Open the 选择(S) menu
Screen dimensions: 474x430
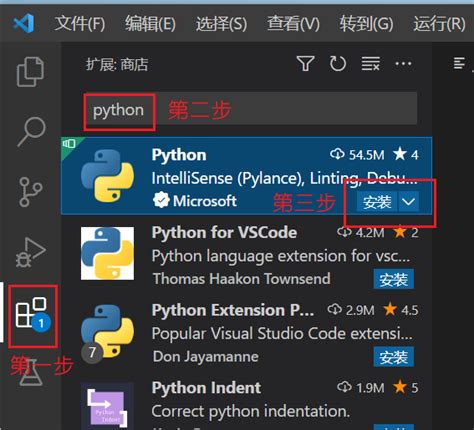tap(221, 24)
